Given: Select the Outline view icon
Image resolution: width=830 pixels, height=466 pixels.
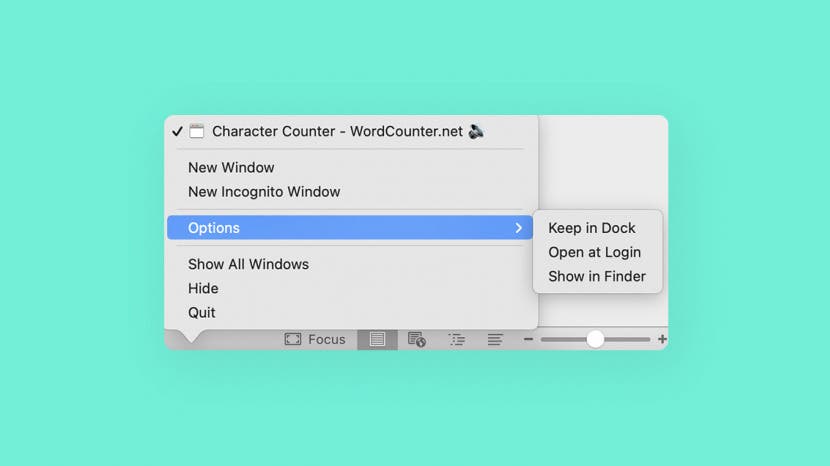Looking at the screenshot, I should (456, 339).
